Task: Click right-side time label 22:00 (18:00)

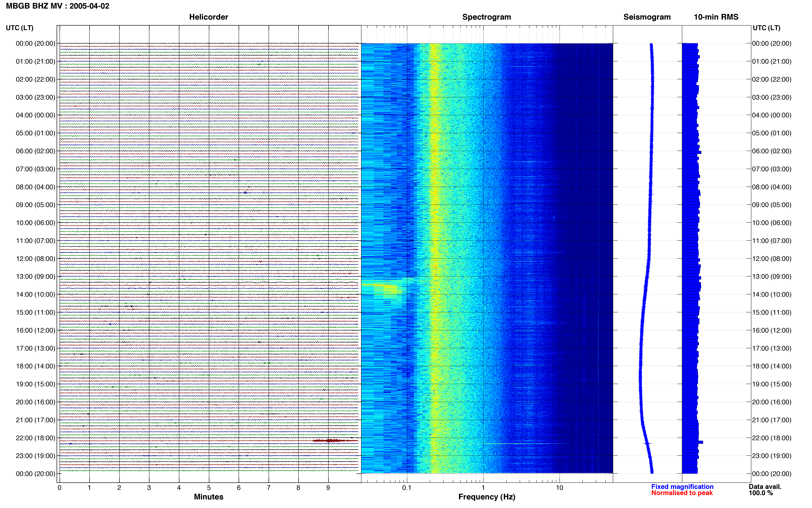Action: click(x=772, y=438)
